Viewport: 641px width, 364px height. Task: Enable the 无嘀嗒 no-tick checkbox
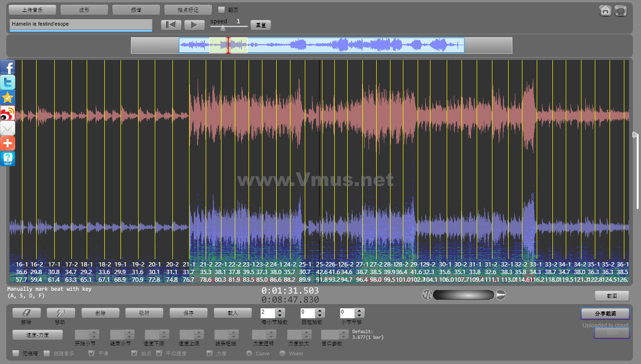[x=16, y=354]
